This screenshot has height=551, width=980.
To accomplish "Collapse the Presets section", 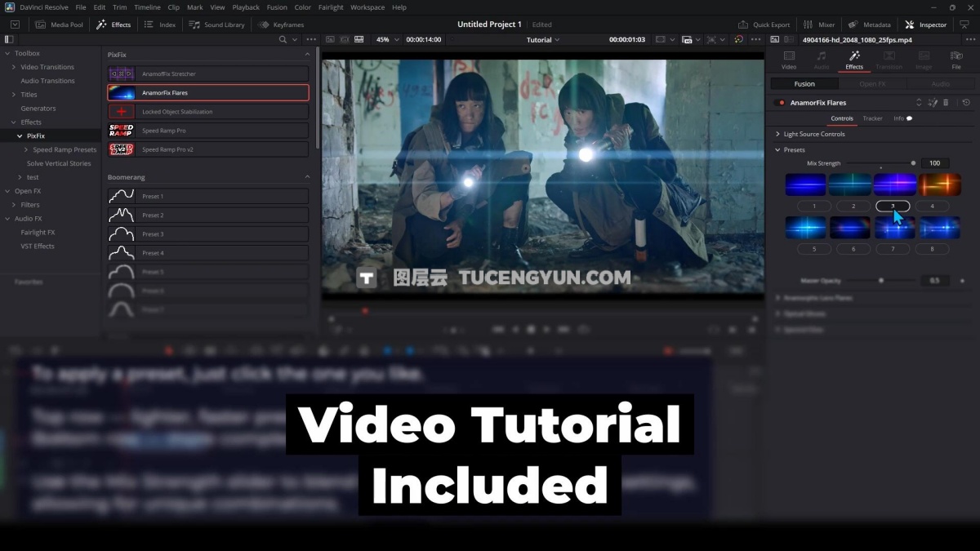I will tap(777, 150).
